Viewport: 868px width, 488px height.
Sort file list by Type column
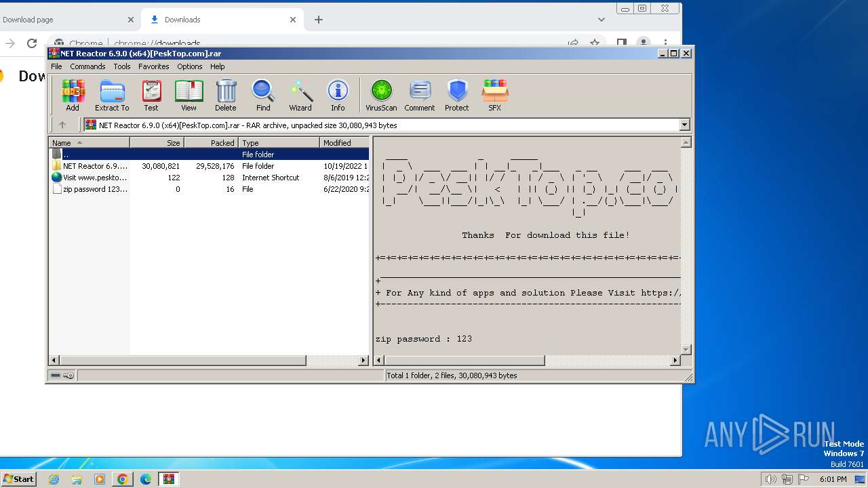coord(279,142)
